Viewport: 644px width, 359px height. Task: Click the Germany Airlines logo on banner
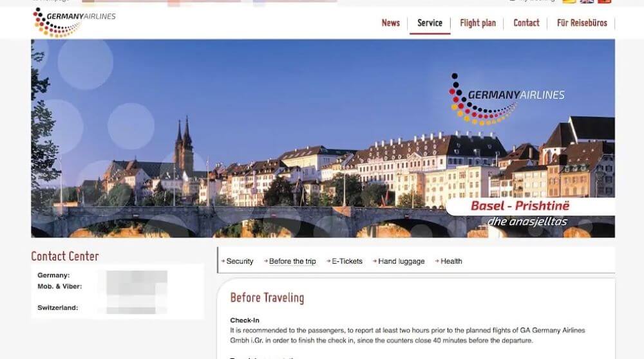point(507,99)
